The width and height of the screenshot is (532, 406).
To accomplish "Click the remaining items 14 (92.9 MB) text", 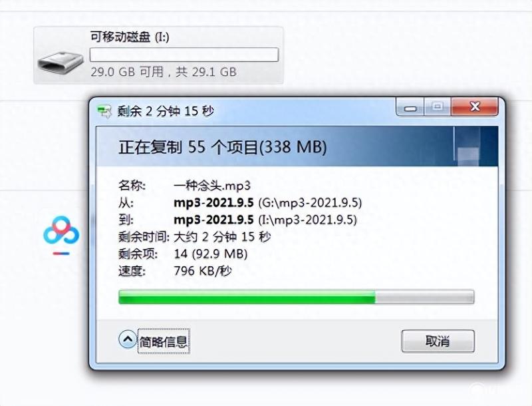I will (210, 254).
